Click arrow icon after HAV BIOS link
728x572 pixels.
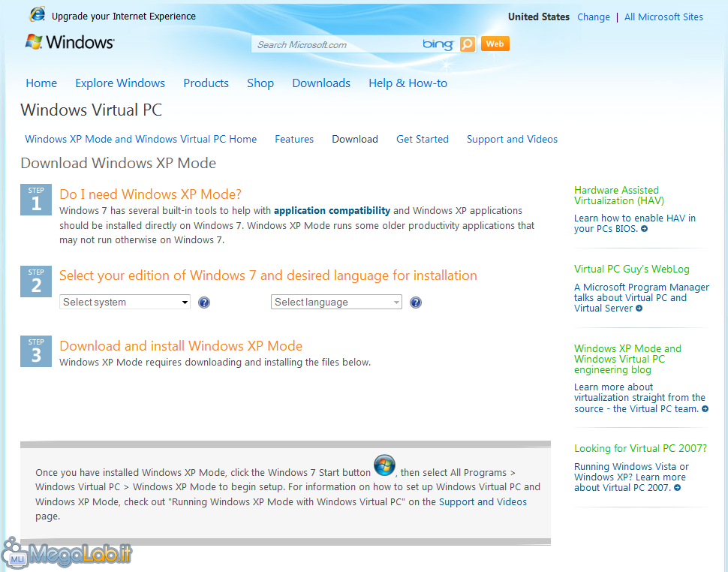coord(645,229)
